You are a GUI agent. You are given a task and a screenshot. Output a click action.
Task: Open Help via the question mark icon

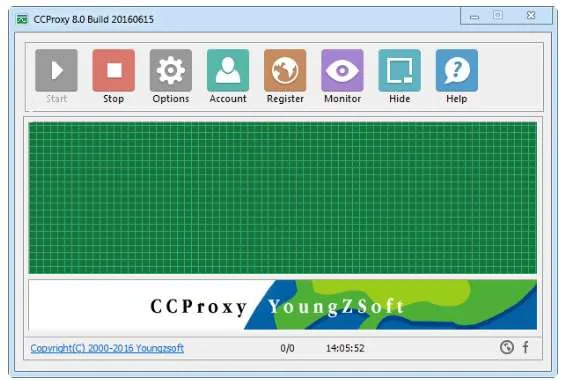457,70
